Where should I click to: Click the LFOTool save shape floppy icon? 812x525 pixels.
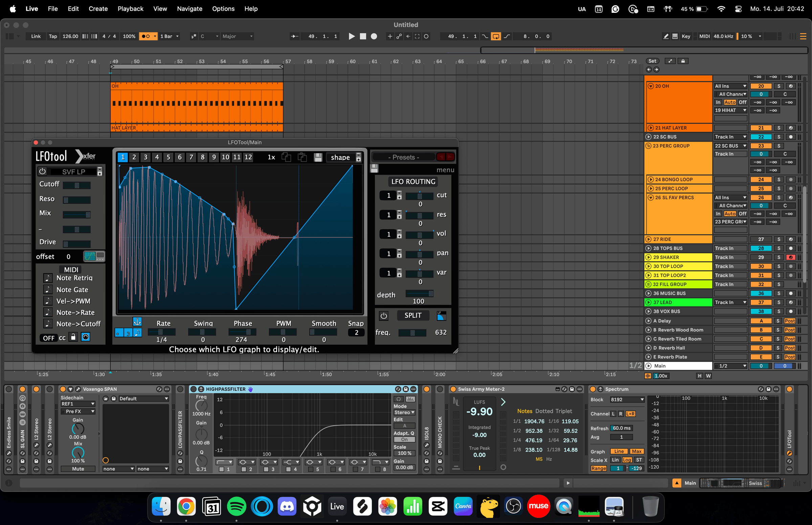(318, 157)
